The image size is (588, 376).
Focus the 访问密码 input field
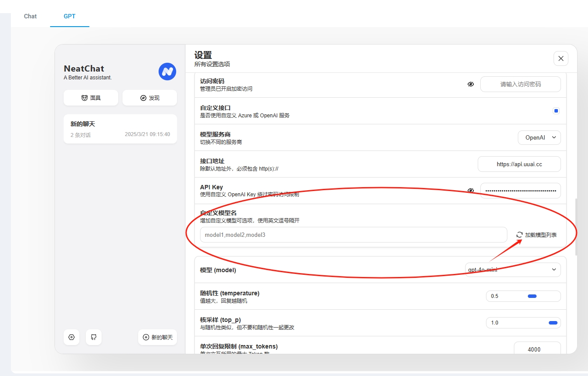(x=520, y=84)
